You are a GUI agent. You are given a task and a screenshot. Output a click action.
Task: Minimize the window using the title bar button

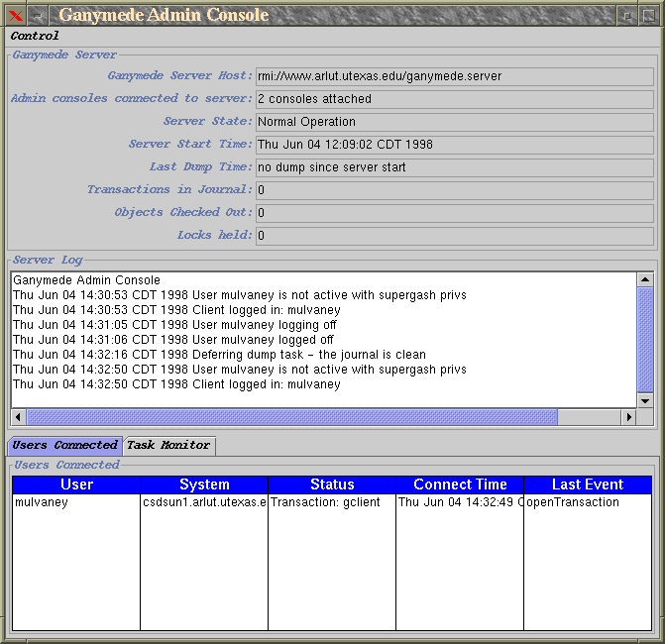[626, 15]
